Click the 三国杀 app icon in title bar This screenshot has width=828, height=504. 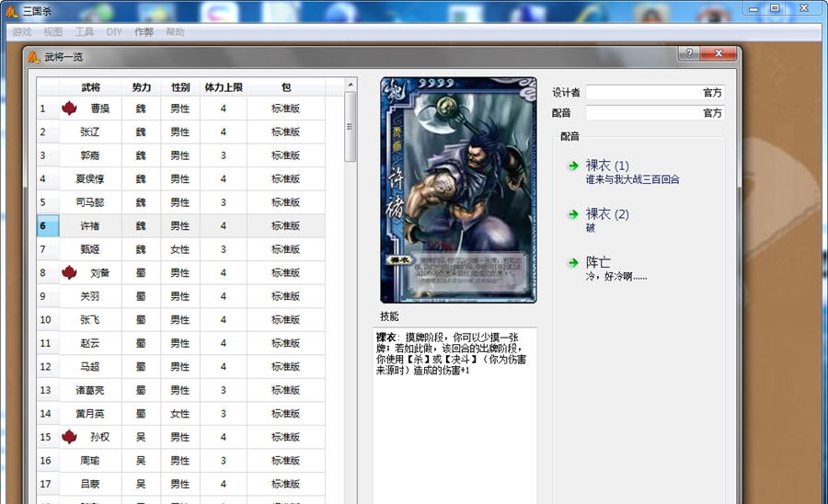click(x=12, y=10)
